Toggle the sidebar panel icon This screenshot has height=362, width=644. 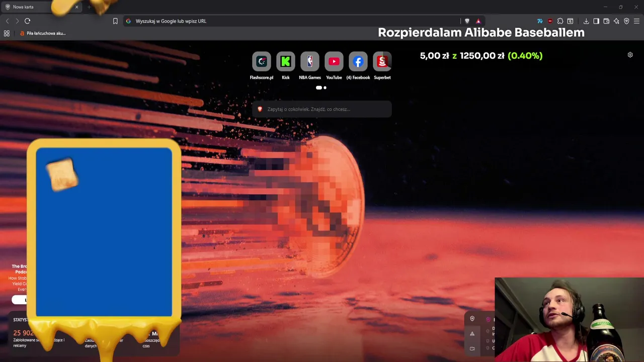point(596,21)
